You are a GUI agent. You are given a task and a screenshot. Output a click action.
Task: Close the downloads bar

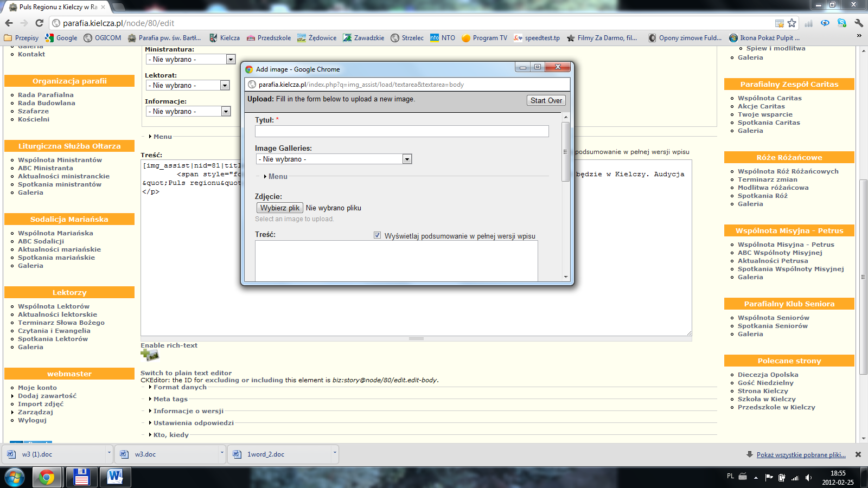click(858, 454)
